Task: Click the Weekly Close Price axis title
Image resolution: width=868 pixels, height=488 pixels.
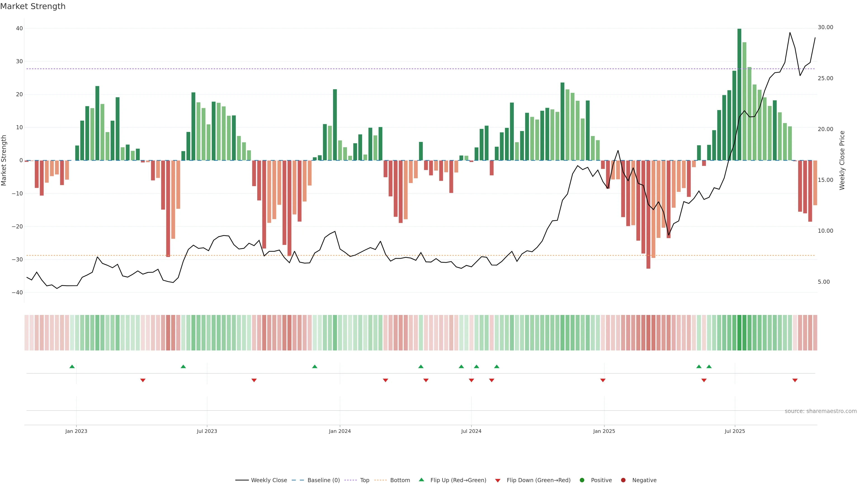Action: (x=842, y=160)
